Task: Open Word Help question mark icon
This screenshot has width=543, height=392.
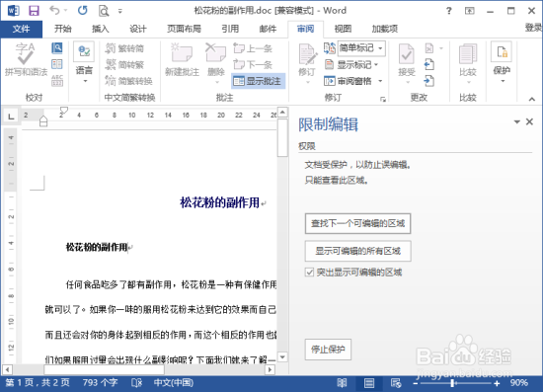Action: pos(449,11)
